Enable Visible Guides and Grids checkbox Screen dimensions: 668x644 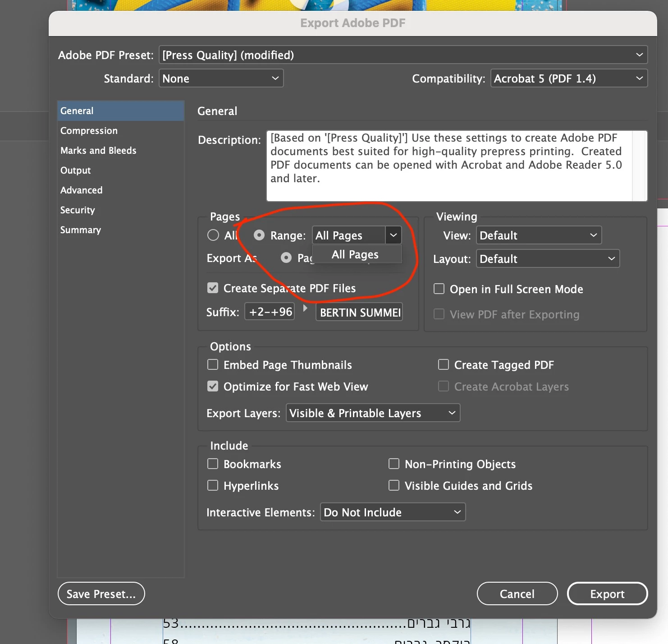pyautogui.click(x=394, y=486)
